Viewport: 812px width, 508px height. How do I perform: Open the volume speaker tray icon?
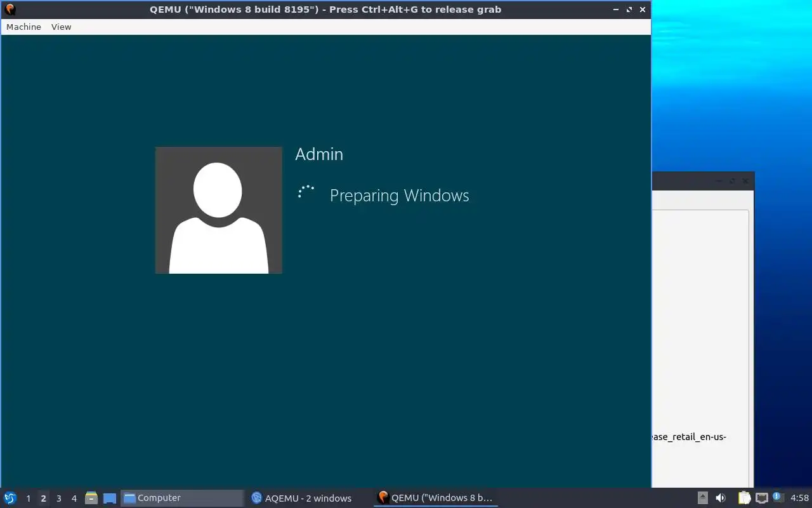(x=721, y=498)
